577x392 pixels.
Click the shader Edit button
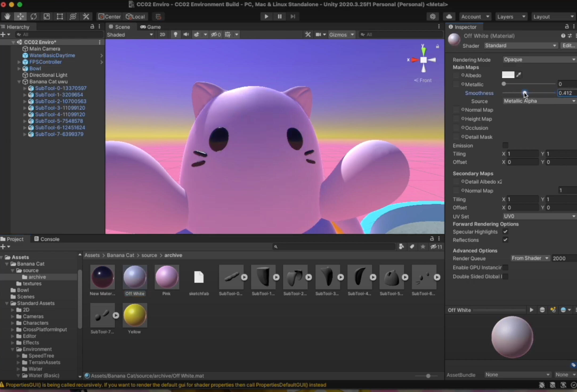pos(568,46)
